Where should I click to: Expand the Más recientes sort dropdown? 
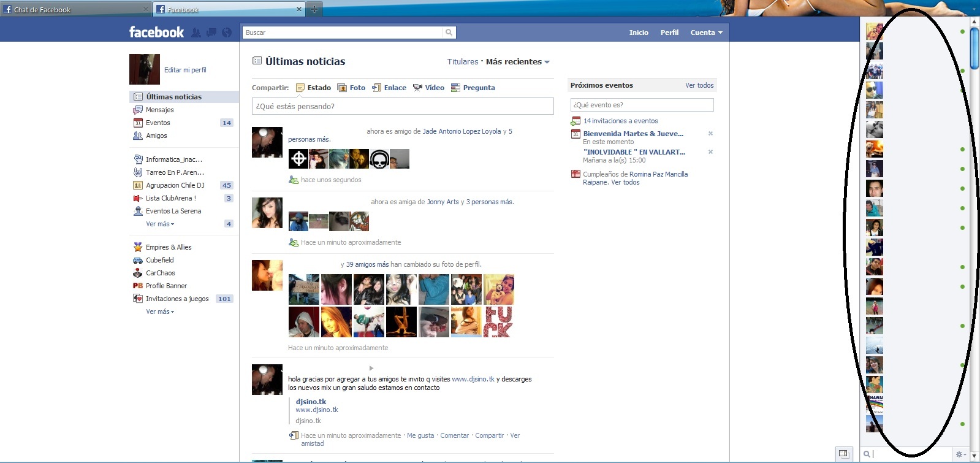pos(518,62)
